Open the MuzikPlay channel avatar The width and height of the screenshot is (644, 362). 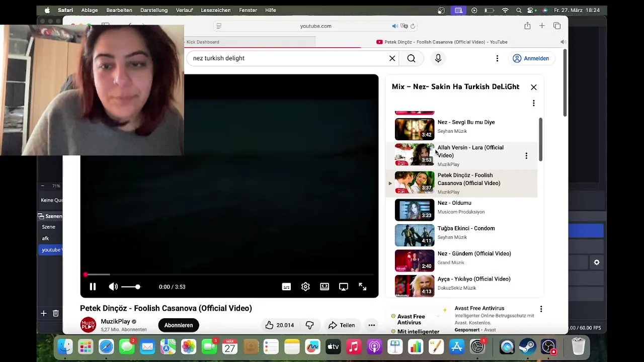(89, 325)
